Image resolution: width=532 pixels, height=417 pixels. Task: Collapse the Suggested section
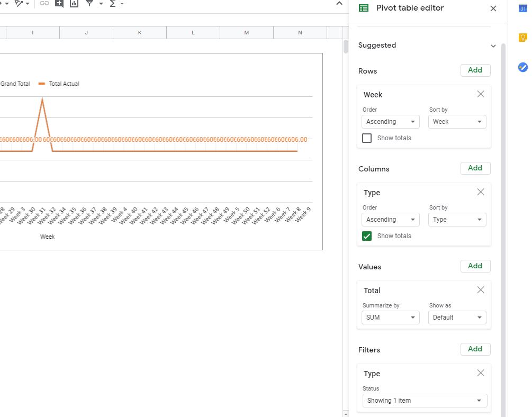point(493,46)
